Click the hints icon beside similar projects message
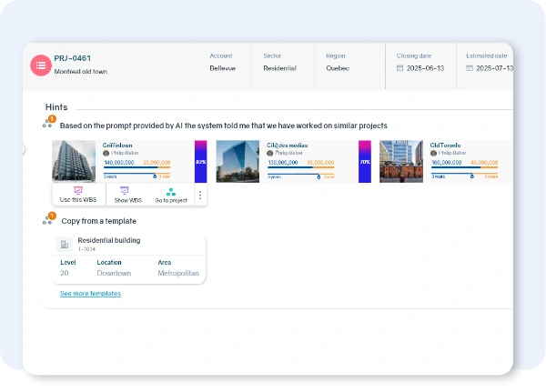Image resolution: width=546 pixels, height=392 pixels. point(48,122)
